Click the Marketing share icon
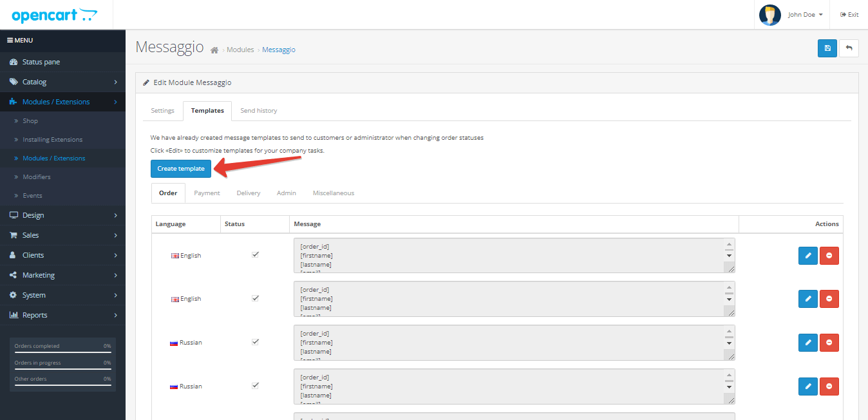 (x=14, y=275)
